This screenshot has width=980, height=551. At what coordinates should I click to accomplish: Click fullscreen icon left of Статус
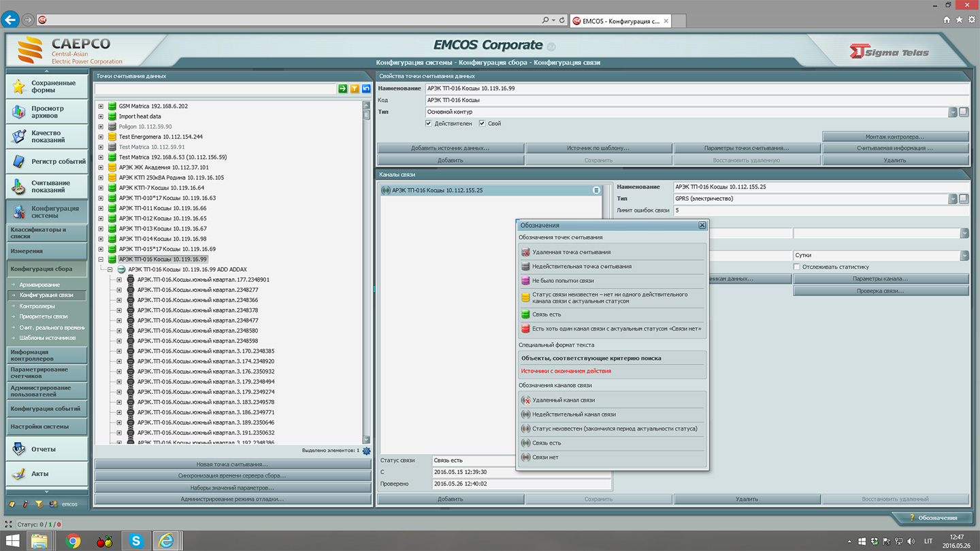[x=9, y=524]
